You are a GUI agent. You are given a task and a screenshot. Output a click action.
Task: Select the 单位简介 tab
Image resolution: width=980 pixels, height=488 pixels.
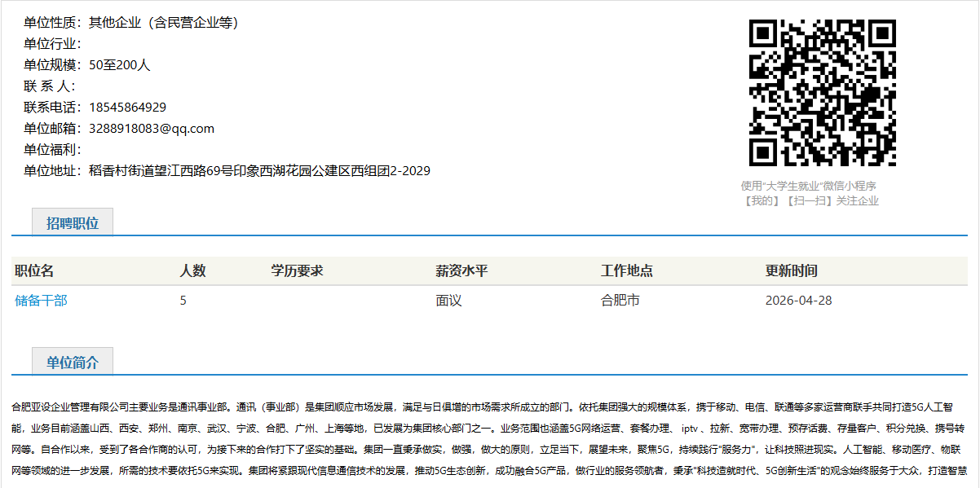73,362
